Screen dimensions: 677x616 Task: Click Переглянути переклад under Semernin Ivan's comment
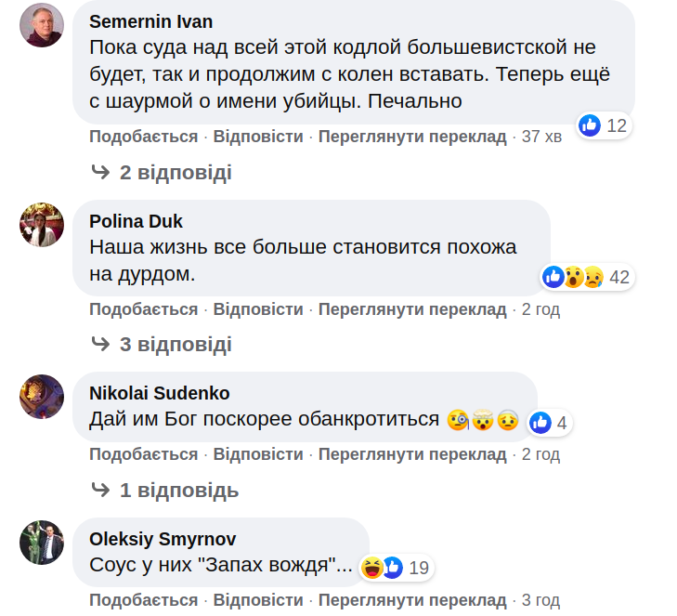412,137
